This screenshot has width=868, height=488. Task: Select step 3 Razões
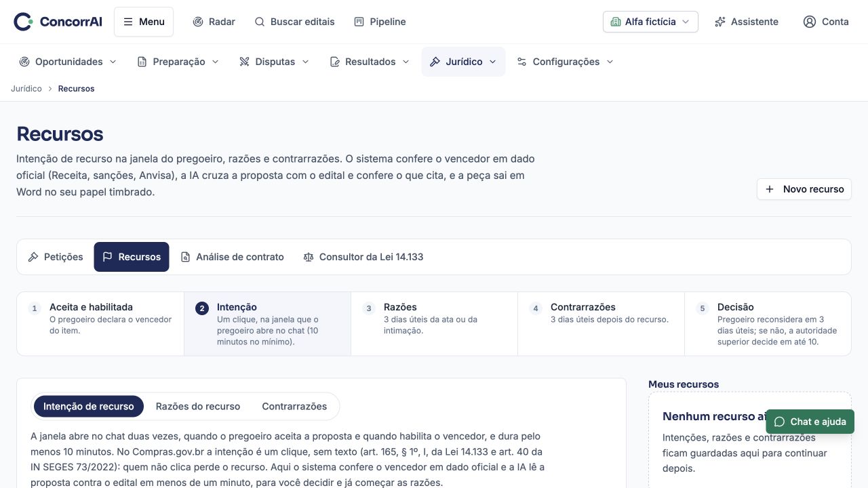[x=434, y=324]
